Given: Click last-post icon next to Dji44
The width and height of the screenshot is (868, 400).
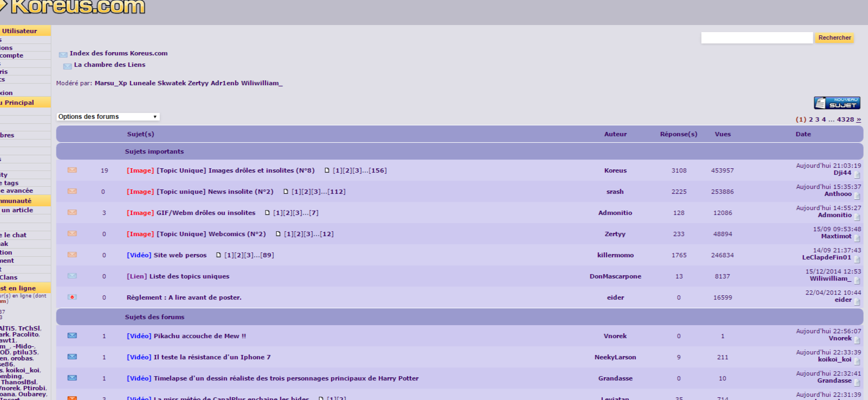Looking at the screenshot, I should 857,174.
